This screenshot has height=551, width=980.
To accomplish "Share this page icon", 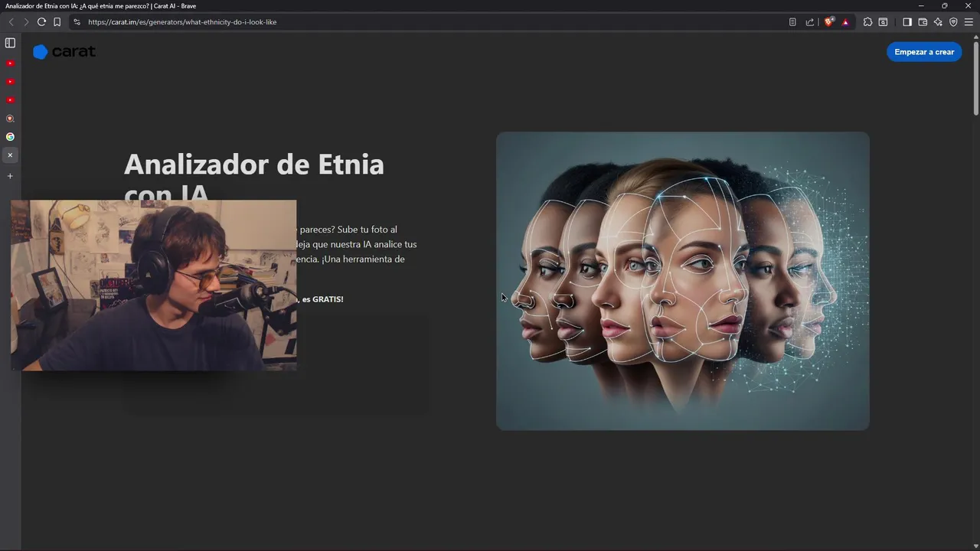I will [810, 22].
